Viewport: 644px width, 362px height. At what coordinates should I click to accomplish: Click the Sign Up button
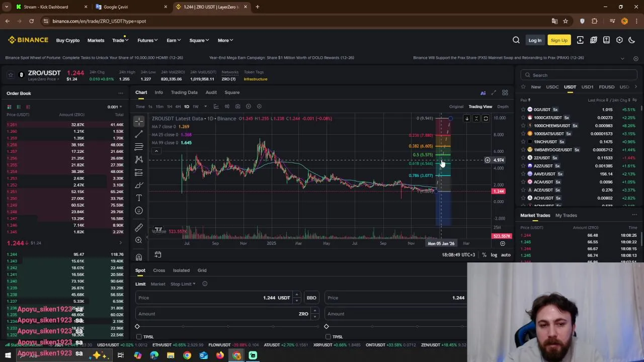click(x=559, y=40)
